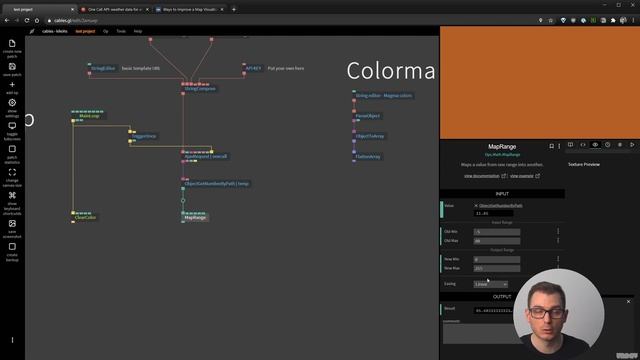Click change canvas size icon
The width and height of the screenshot is (640, 360).
click(12, 172)
